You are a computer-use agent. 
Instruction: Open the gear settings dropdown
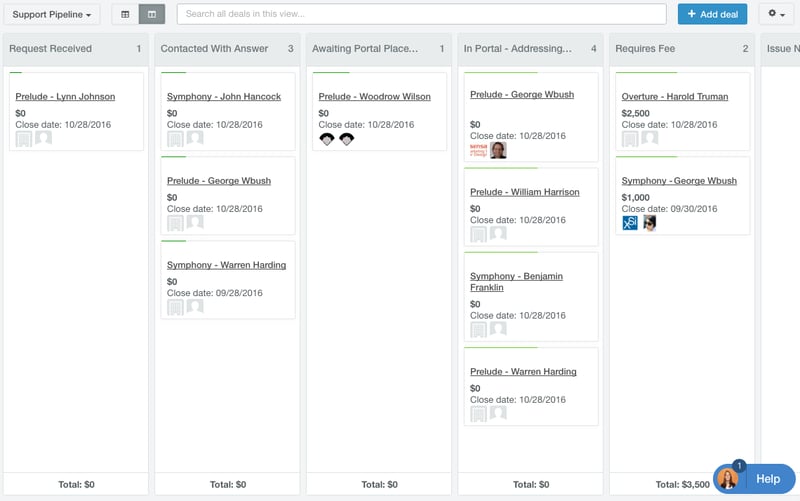[776, 14]
